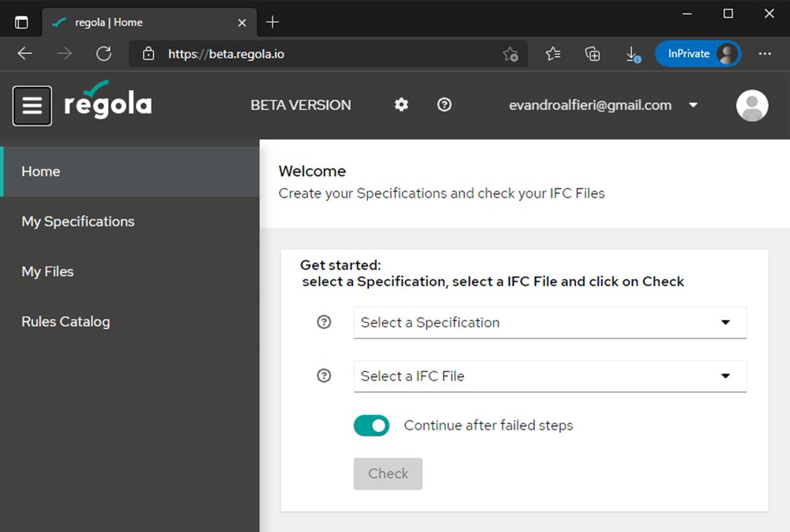
Task: Expand the account email dropdown arrow
Action: [693, 105]
